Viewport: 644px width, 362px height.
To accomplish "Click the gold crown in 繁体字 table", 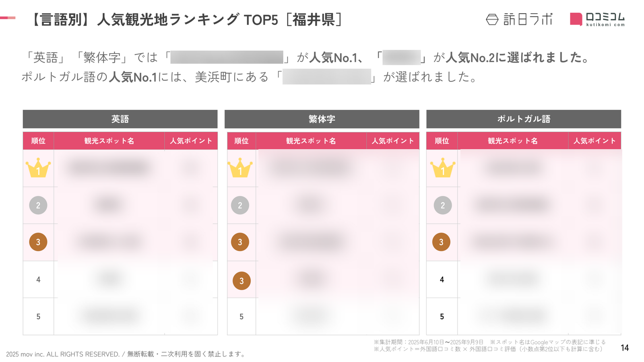I will (240, 168).
